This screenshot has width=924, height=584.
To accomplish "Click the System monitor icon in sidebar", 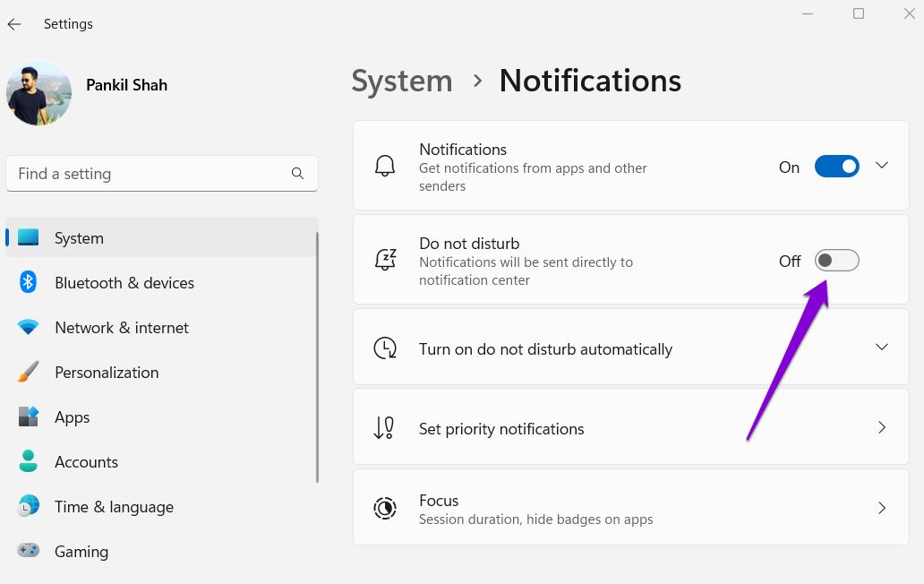I will tap(29, 236).
